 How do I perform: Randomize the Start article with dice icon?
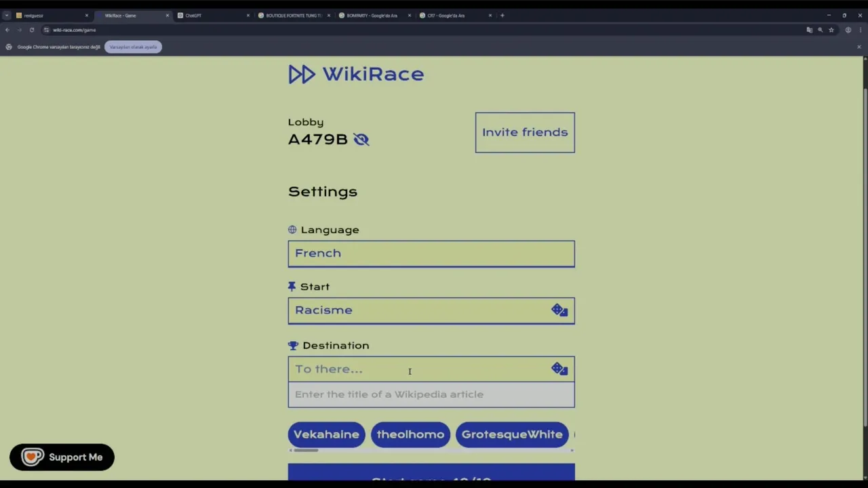[559, 310]
